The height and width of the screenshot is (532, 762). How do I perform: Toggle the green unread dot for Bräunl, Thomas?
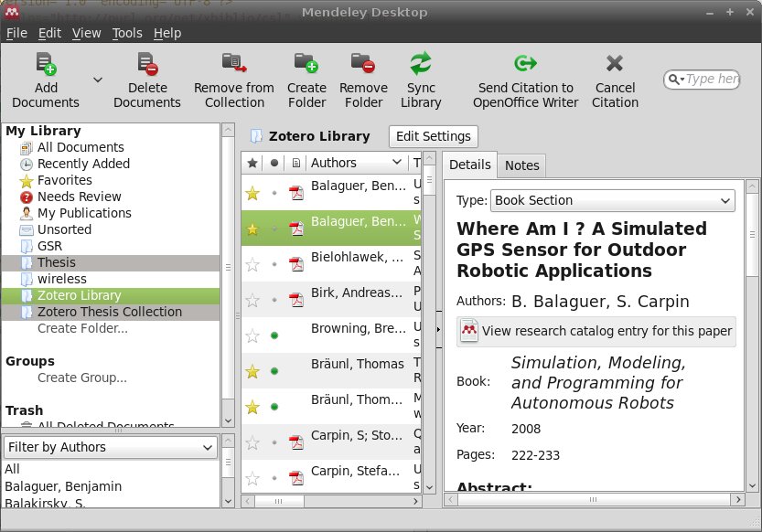[274, 371]
